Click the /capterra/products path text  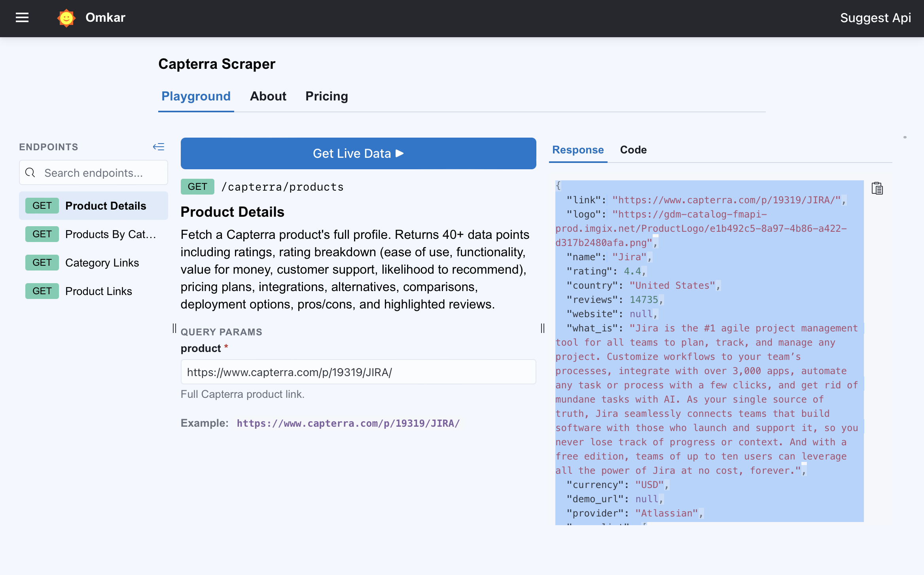pyautogui.click(x=282, y=187)
